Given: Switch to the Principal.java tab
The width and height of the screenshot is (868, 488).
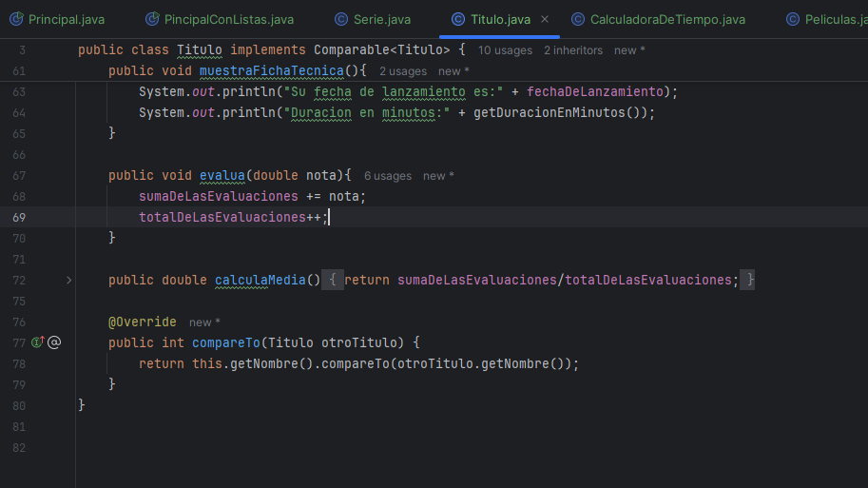Looking at the screenshot, I should pyautogui.click(x=57, y=19).
